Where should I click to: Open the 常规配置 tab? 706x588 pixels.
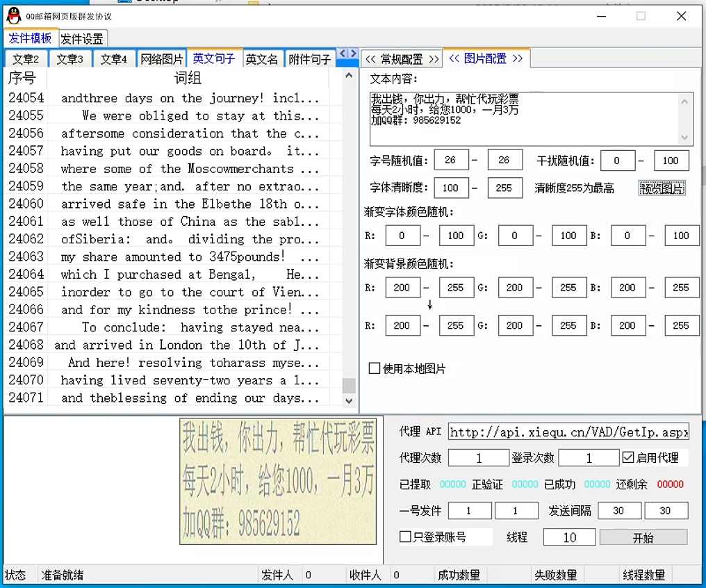click(402, 59)
